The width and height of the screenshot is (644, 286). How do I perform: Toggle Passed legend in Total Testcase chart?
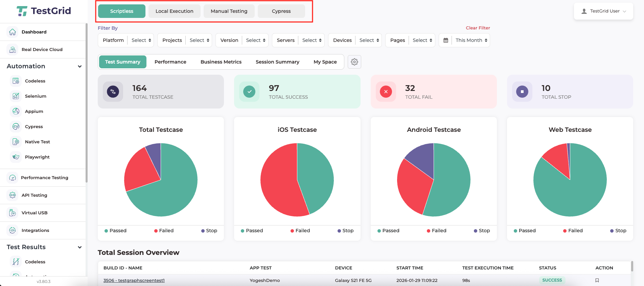click(115, 231)
